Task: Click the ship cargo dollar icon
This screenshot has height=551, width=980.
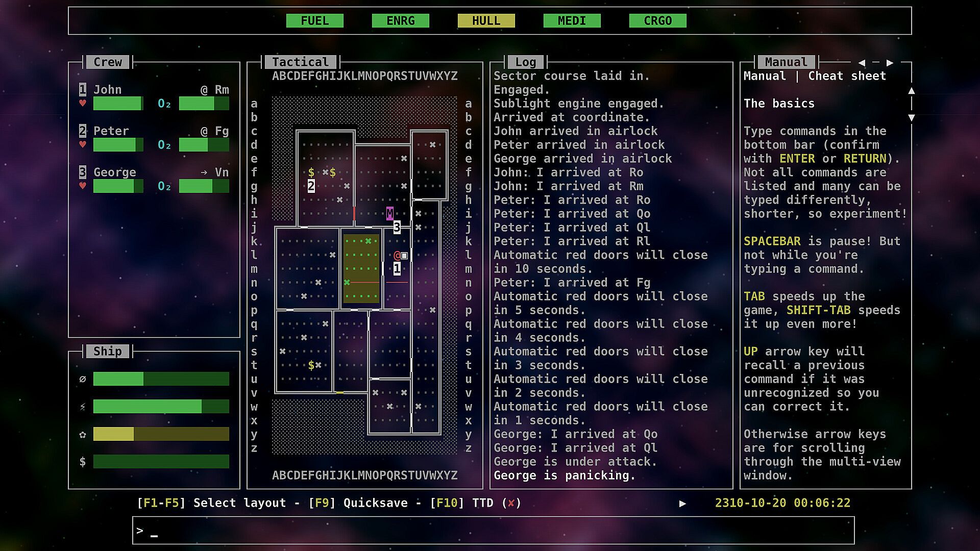Action: 83,462
